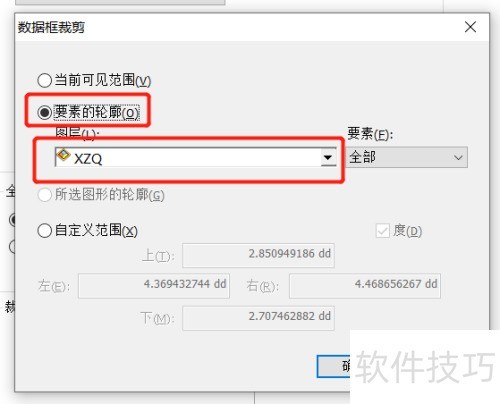Click the XZQ layer polygon icon
Screen dimensions: 500x404
tap(63, 155)
